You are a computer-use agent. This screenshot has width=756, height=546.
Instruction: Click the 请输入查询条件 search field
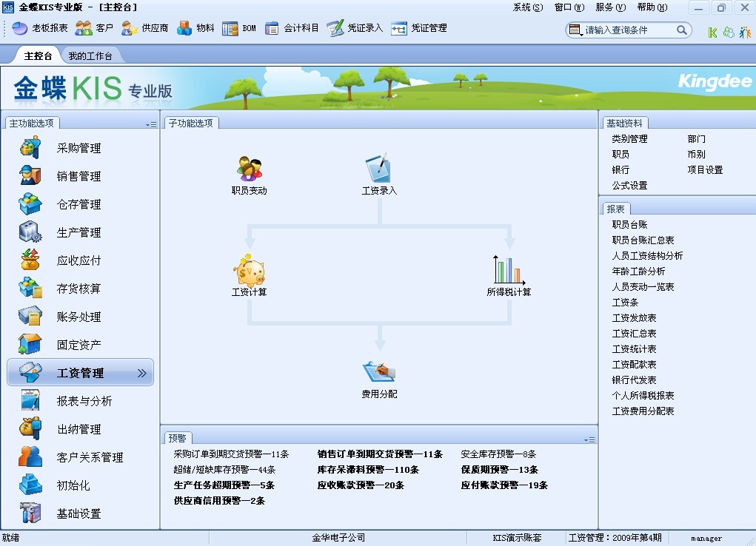(x=628, y=30)
